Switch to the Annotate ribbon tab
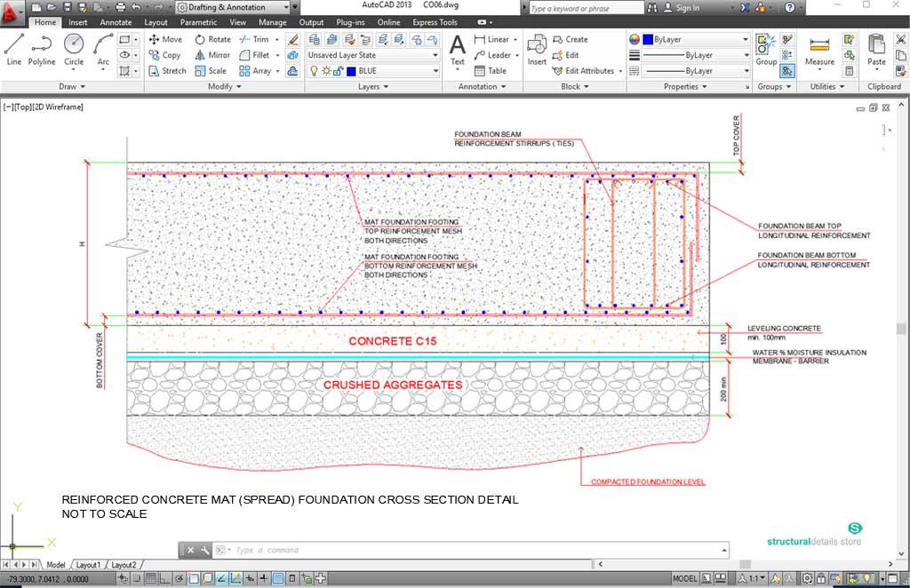 tap(116, 22)
